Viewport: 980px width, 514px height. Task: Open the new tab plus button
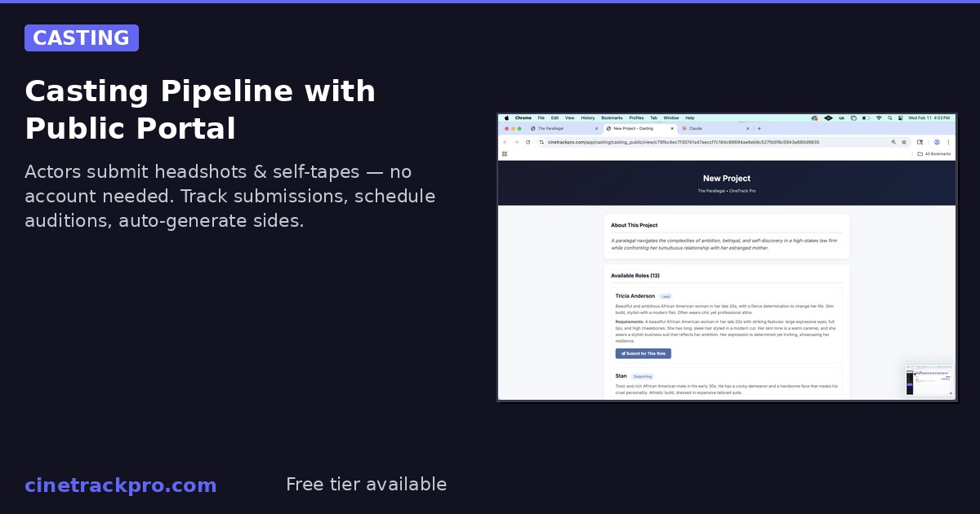[x=759, y=128]
